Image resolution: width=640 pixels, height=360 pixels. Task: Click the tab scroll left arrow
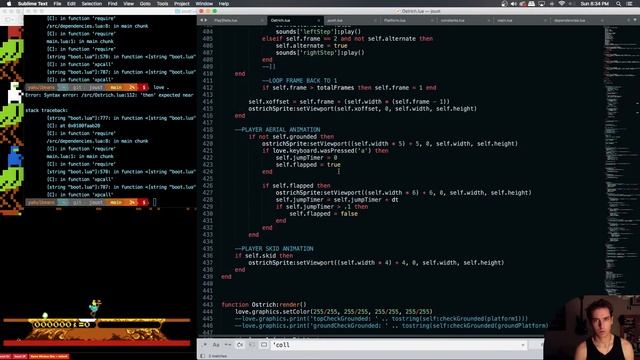click(201, 20)
